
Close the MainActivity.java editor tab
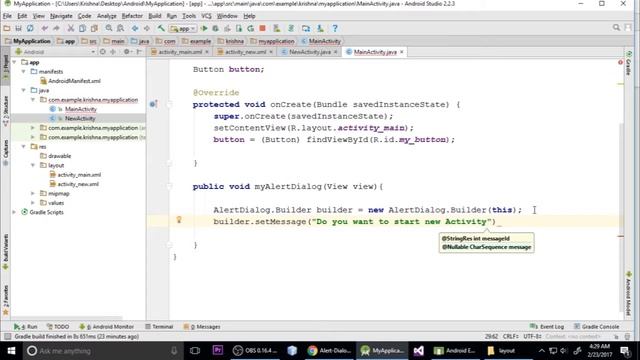click(402, 52)
